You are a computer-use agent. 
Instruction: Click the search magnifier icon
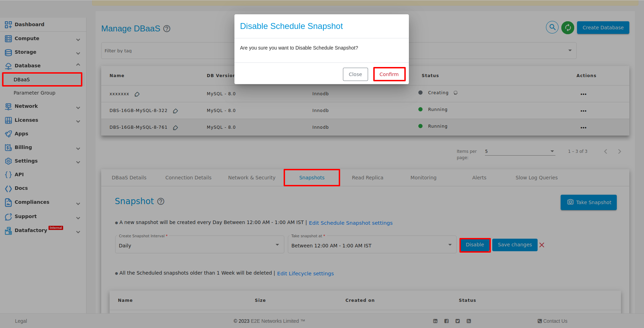[x=552, y=27]
